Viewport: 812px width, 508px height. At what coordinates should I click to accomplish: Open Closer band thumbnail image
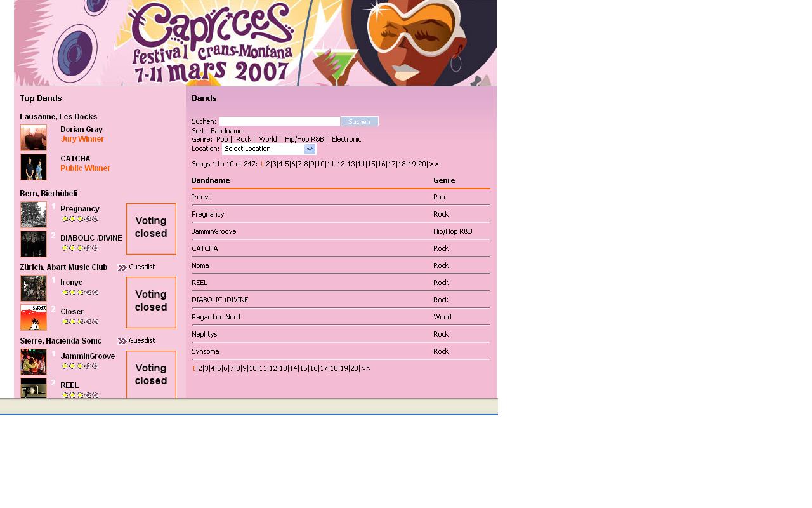point(34,317)
